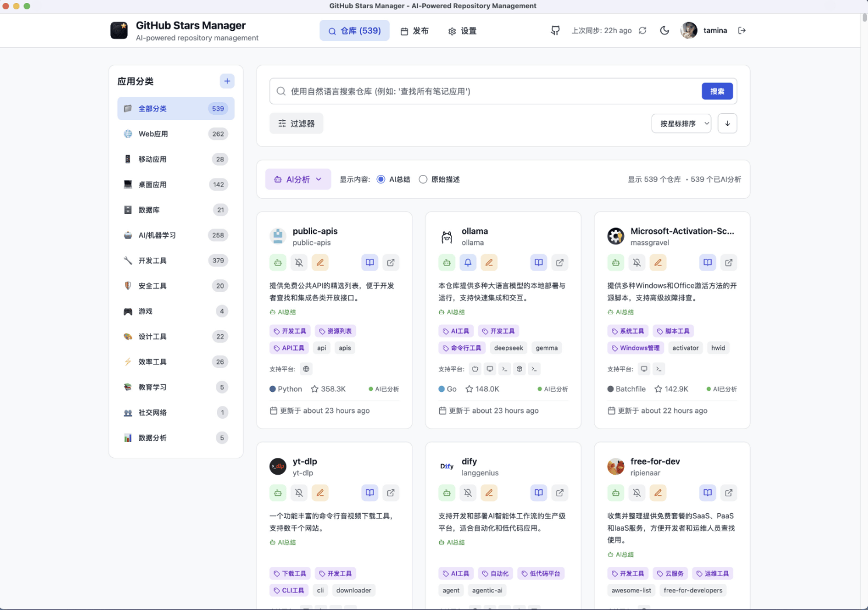Screen dimensions: 868x610
Task: Click the 命令行工具 tag on ollama
Action: point(462,348)
